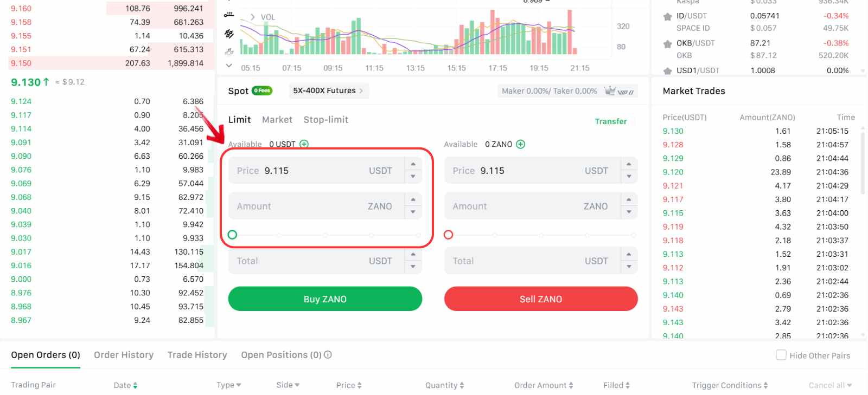Click the info icon next to Open Positions
The width and height of the screenshot is (868, 395).
click(x=328, y=355)
